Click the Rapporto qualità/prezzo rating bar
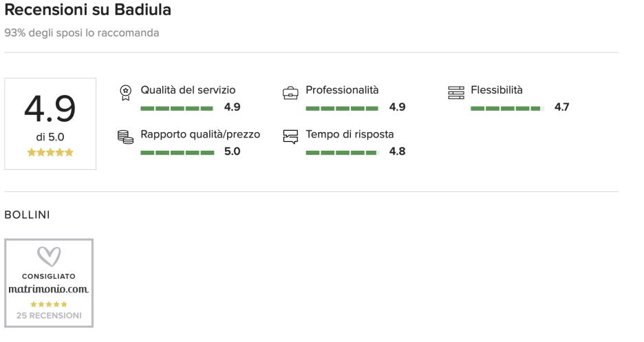Screen dimensions: 644x342 (177, 153)
